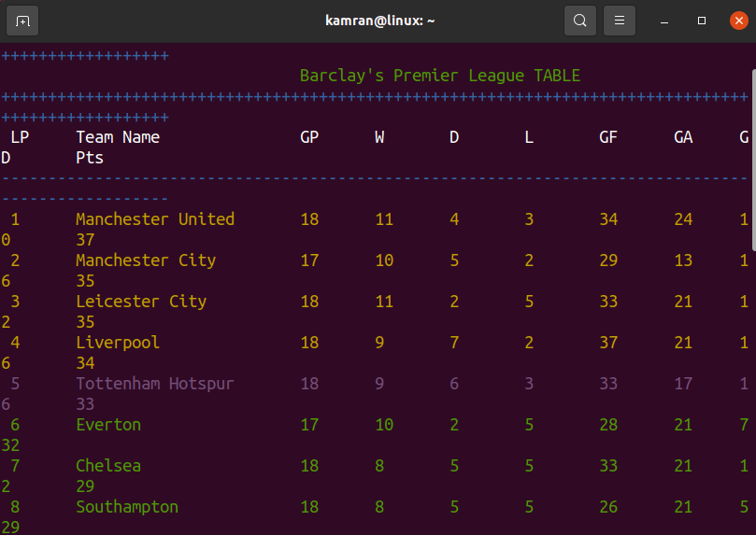Click the Pts column label

90,158
